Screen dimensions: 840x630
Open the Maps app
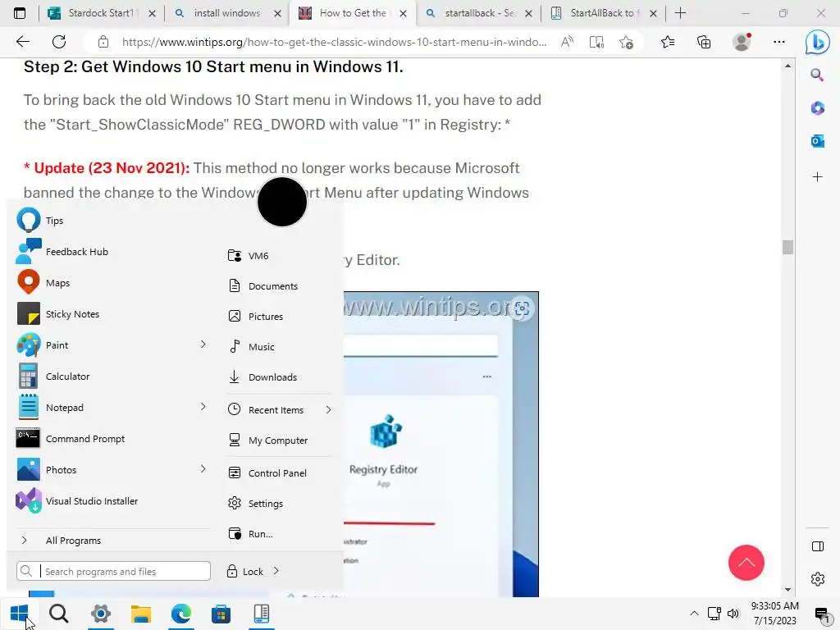(111, 283)
